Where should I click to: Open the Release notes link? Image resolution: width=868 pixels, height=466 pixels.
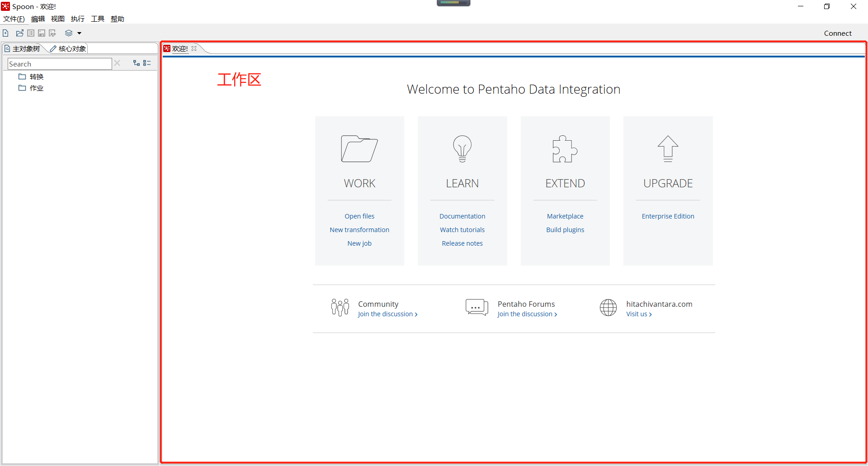(x=462, y=243)
